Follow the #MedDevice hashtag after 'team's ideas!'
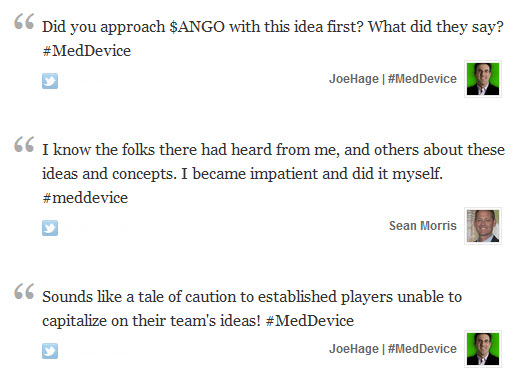This screenshot has width=531, height=392. (310, 321)
